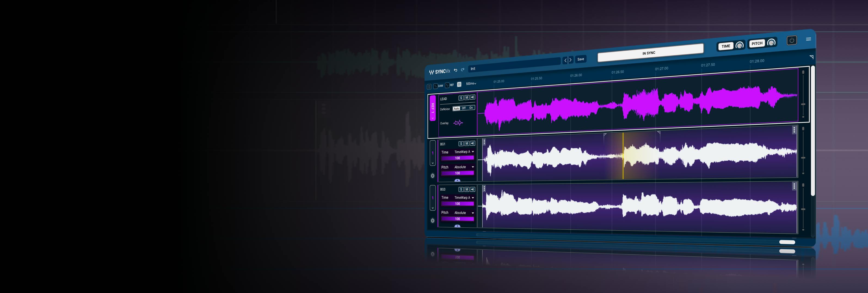The image size is (868, 293).
Task: Set LEAD DeNoise to Off
Action: (464, 108)
